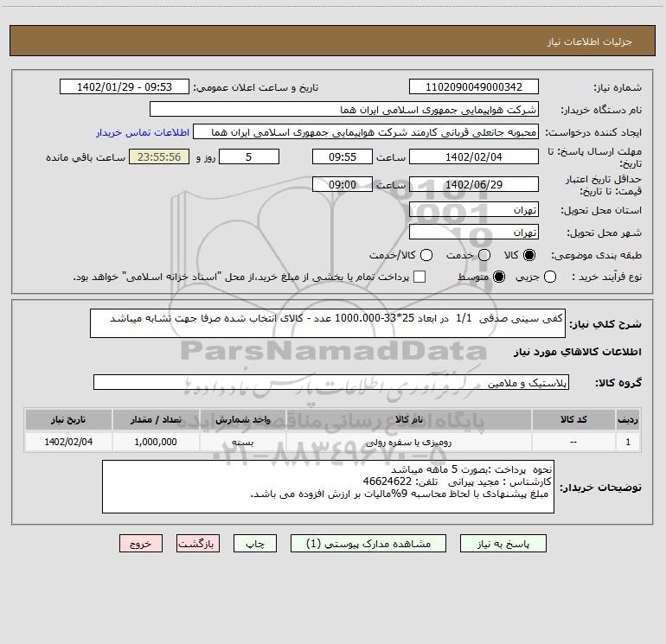Click the request creator name field
Viewport: 666px width, 644px height.
point(366,131)
